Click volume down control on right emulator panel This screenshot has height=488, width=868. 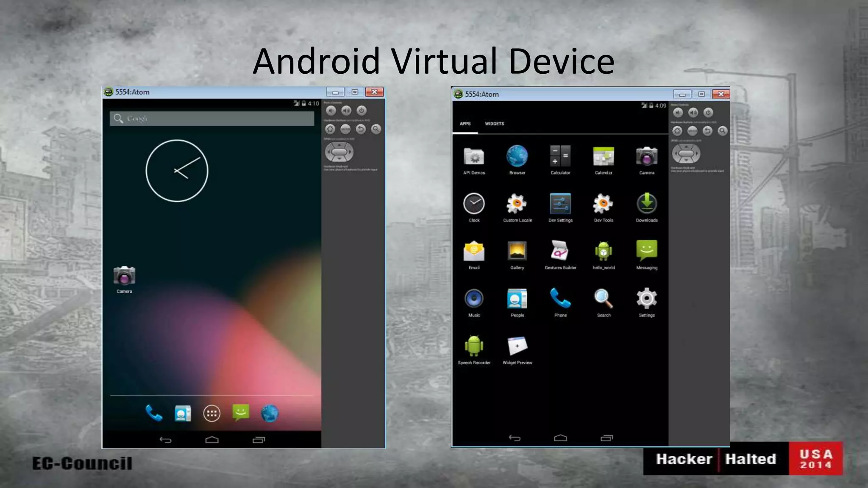click(x=678, y=112)
